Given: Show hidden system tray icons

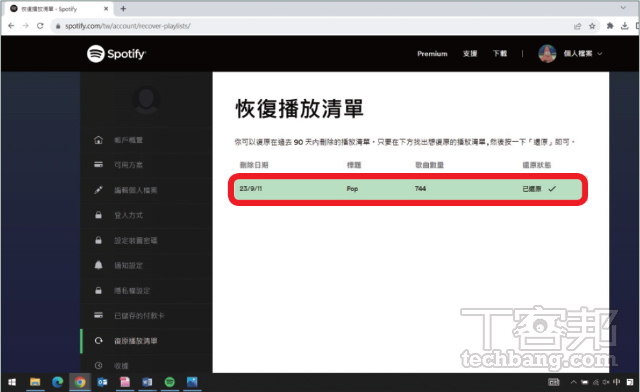Looking at the screenshot, I should (x=573, y=382).
